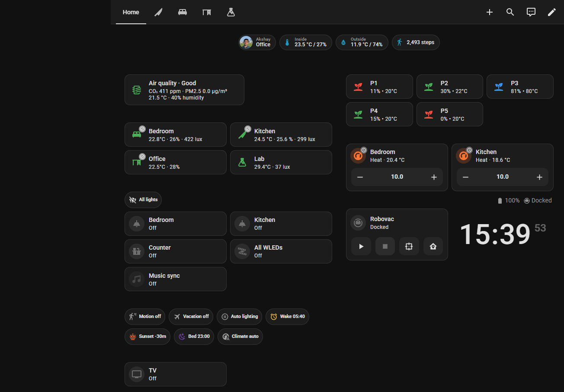Toggle the Motion off chip
Viewport: 564px width, 392px height.
tap(145, 316)
